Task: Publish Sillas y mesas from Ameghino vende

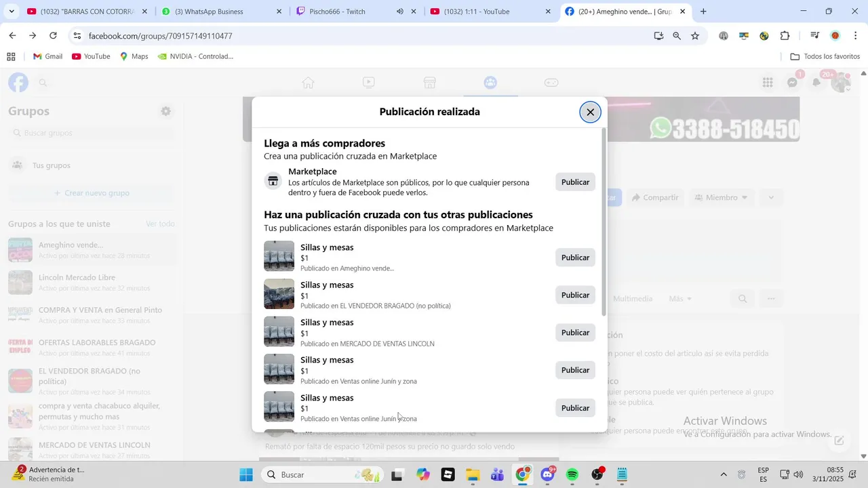Action: click(x=575, y=258)
